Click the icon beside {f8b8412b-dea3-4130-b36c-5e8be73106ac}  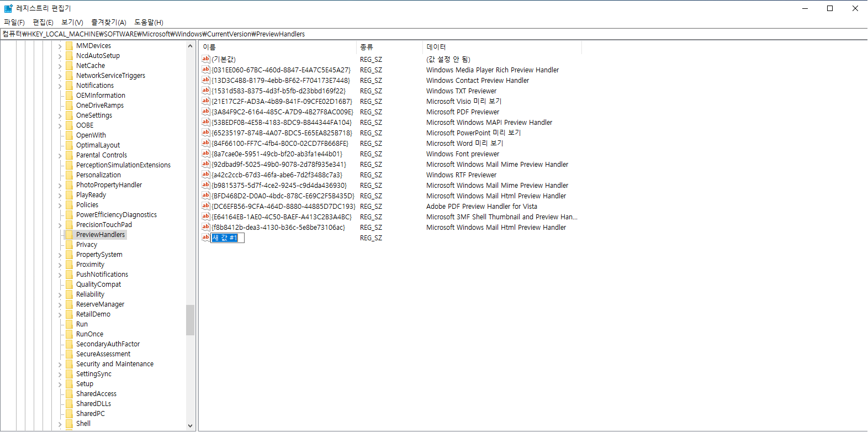click(x=206, y=227)
